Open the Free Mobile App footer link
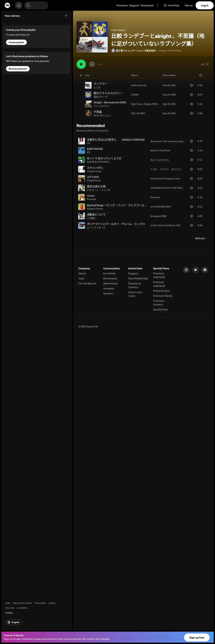Image resolution: width=215 pixels, height=644 pixels. (x=138, y=279)
